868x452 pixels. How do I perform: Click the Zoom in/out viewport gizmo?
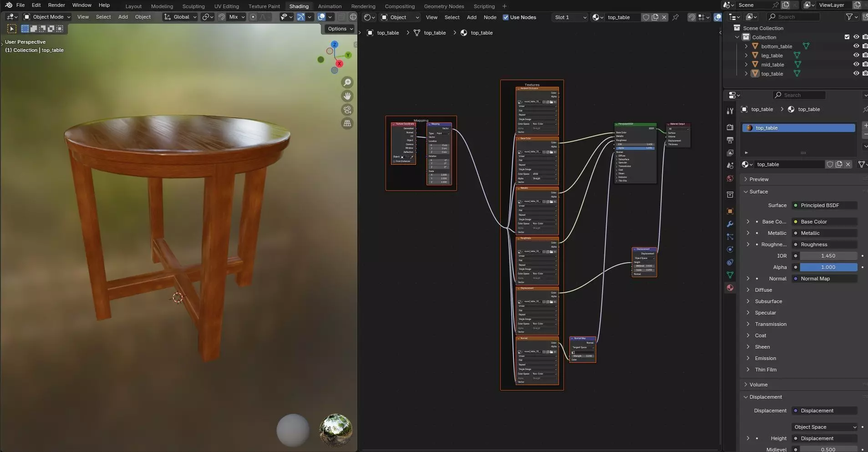pos(347,82)
